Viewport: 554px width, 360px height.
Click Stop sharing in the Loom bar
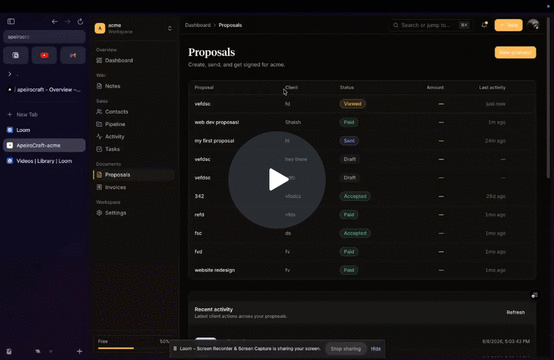pos(346,349)
